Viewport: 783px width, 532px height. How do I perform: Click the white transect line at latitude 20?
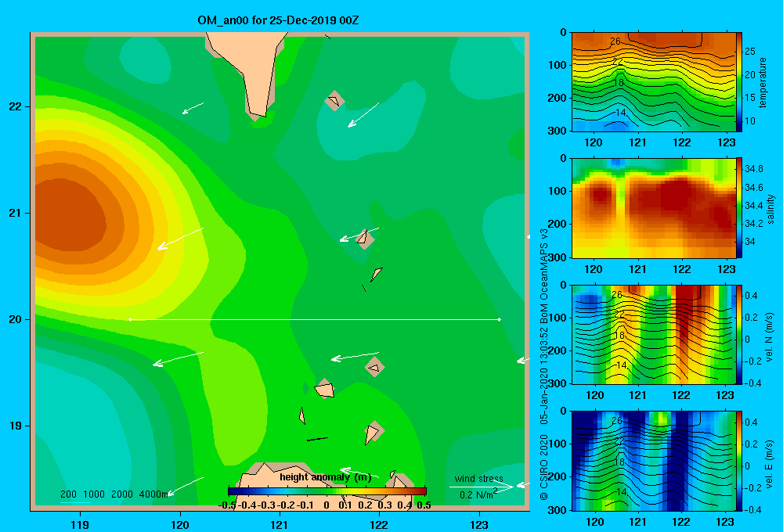pyautogui.click(x=315, y=319)
